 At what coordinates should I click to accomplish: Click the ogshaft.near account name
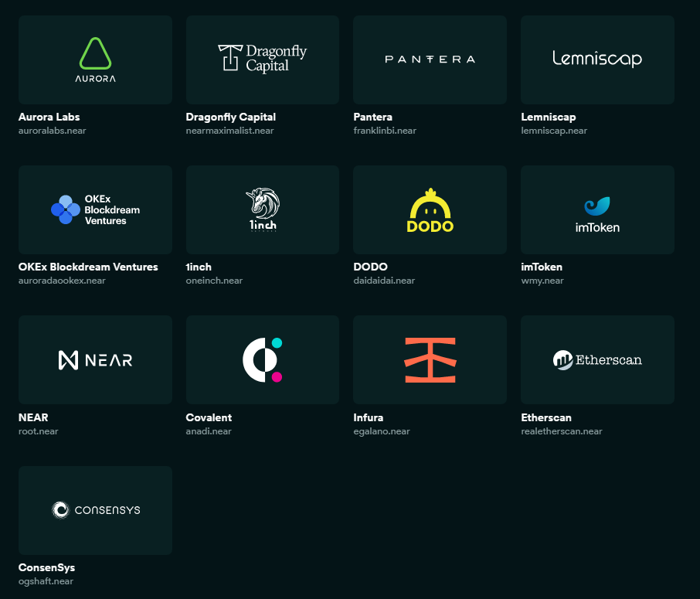[x=46, y=581]
